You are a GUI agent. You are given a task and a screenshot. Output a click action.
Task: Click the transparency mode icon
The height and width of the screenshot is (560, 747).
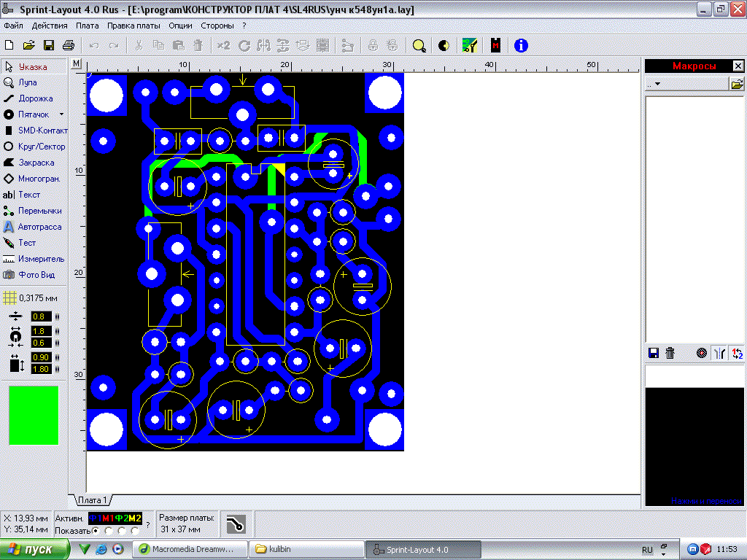click(444, 46)
